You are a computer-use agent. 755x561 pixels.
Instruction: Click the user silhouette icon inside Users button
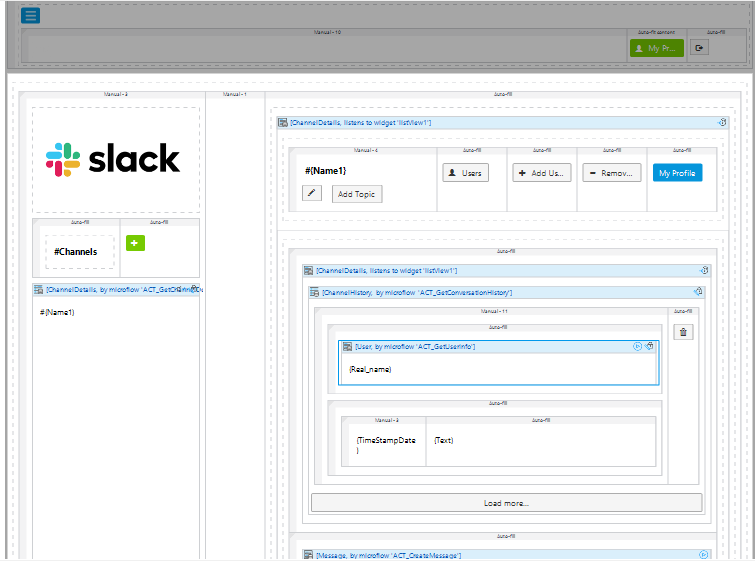point(452,172)
